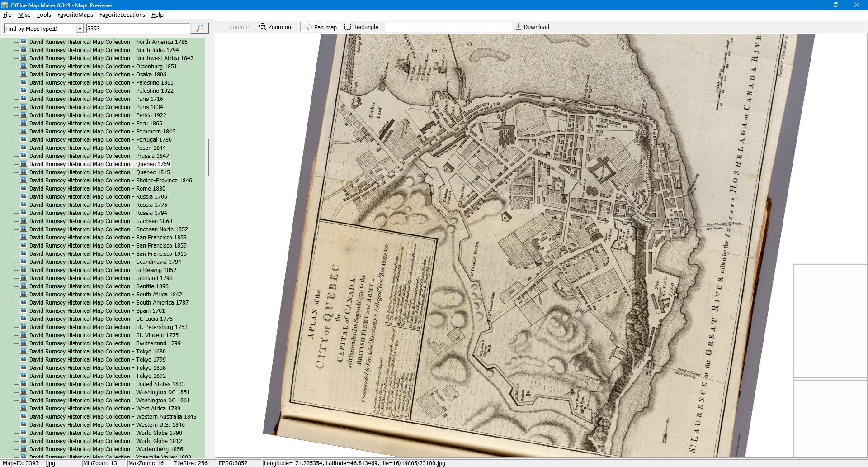Open the File menu
This screenshot has width=868, height=467.
[7, 15]
